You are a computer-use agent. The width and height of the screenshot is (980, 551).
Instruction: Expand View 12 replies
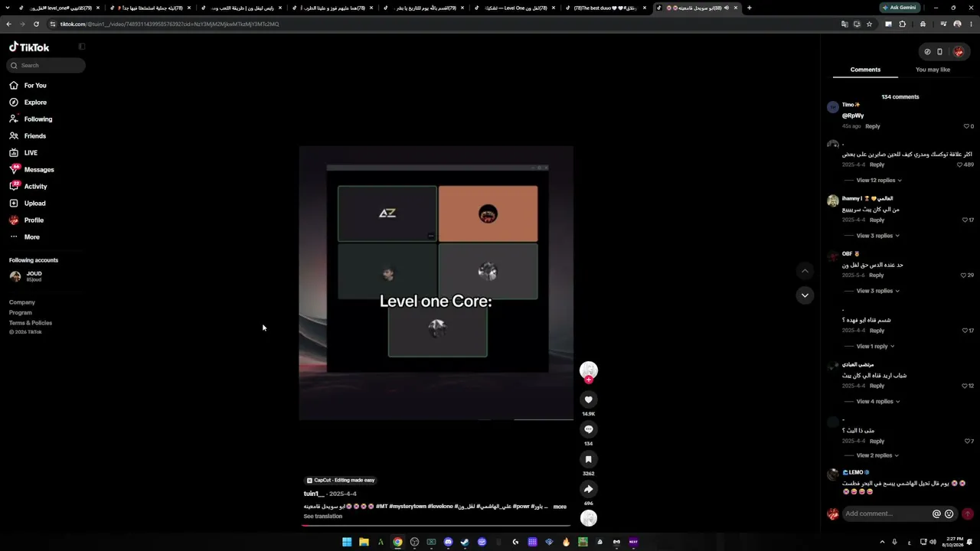879,181
